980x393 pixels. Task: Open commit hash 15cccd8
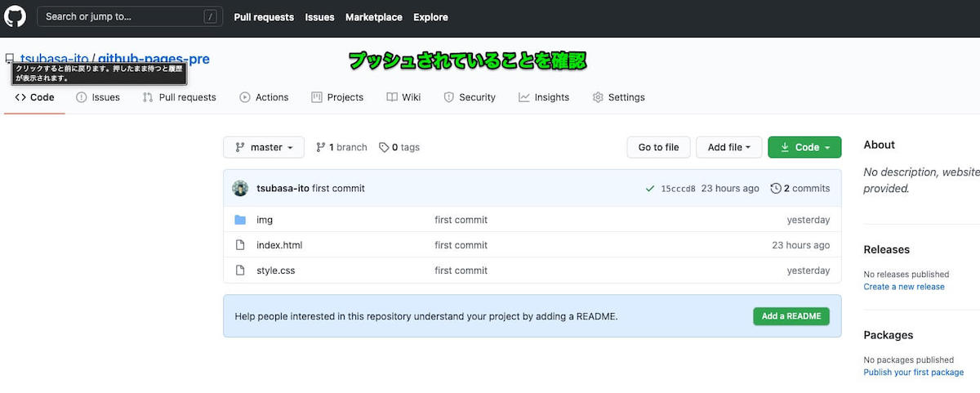coord(679,189)
